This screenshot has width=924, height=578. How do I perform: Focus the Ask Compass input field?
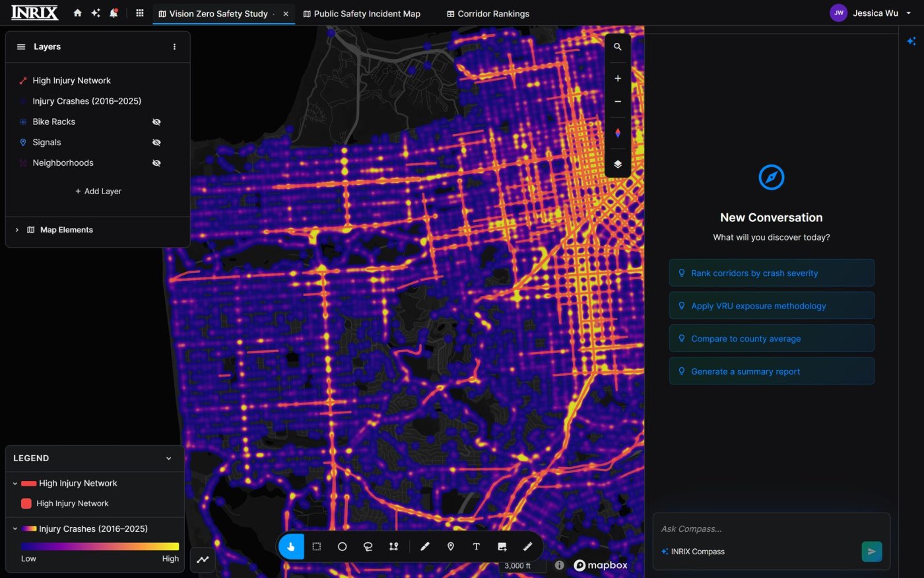pyautogui.click(x=772, y=529)
